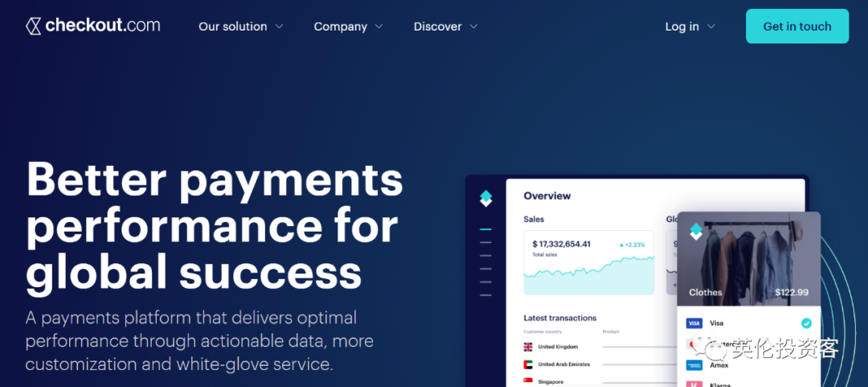Click the Overview heading
This screenshot has height=387, width=868.
point(547,196)
